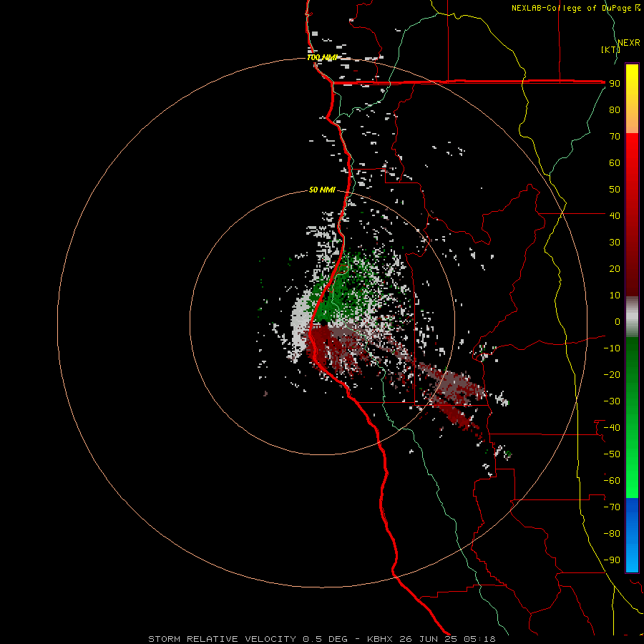644x644 pixels.
Task: Click the gray zero-velocity segment of color bar
Action: pos(632,317)
